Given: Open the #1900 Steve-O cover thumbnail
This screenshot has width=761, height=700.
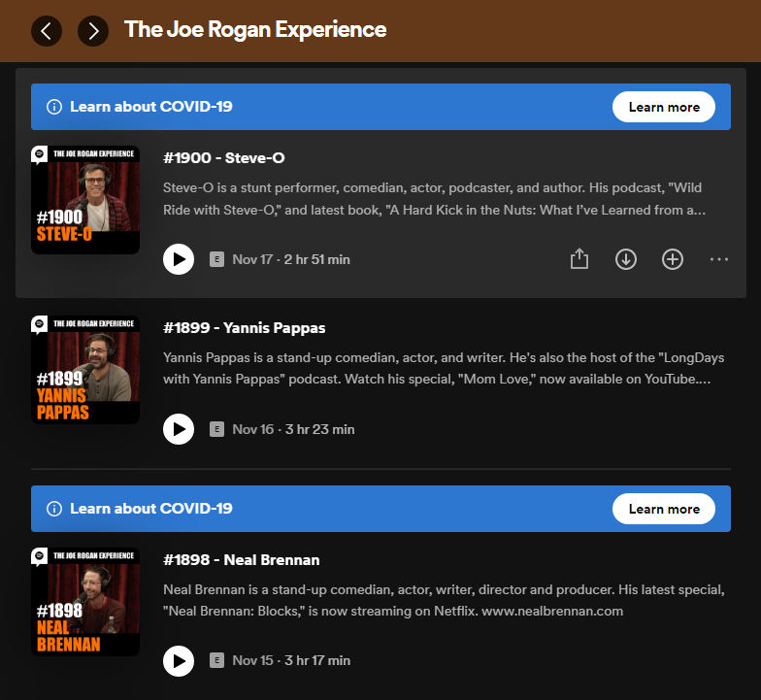Looking at the screenshot, I should (85, 200).
